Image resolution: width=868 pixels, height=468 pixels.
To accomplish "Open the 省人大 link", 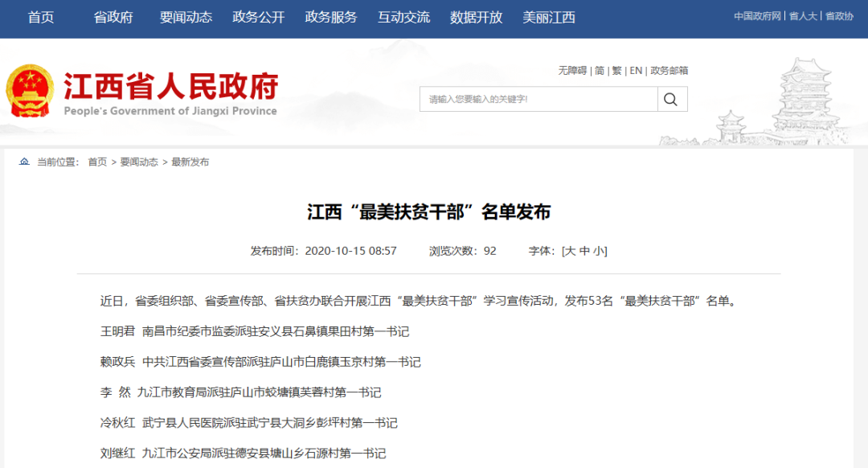I will (803, 16).
